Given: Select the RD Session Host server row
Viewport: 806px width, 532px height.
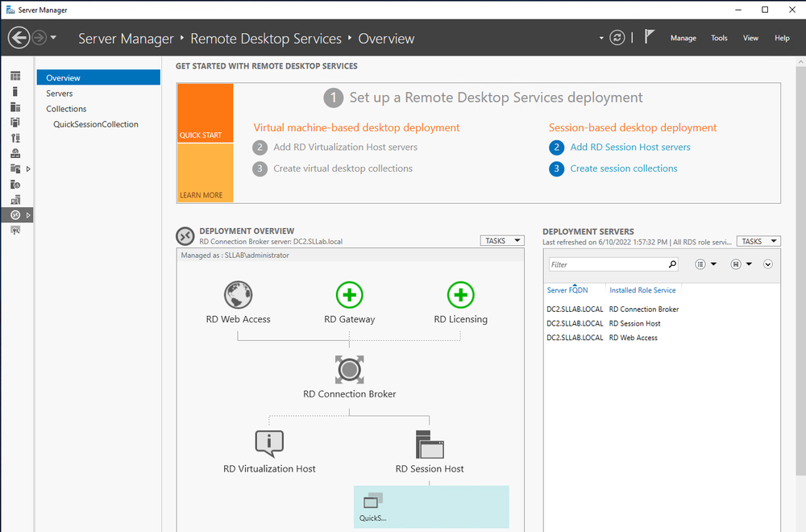Looking at the screenshot, I should [x=662, y=323].
